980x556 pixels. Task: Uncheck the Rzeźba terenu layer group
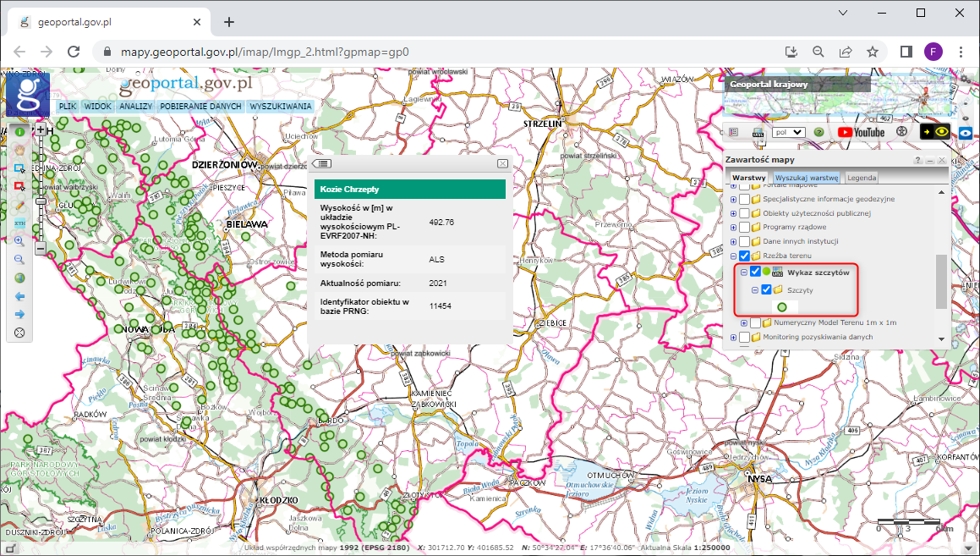[744, 256]
